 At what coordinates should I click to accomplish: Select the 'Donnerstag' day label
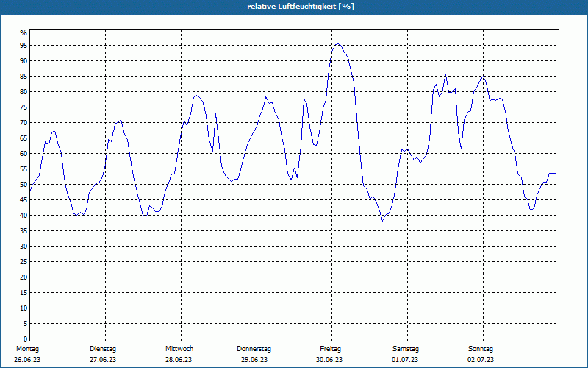pyautogui.click(x=254, y=349)
